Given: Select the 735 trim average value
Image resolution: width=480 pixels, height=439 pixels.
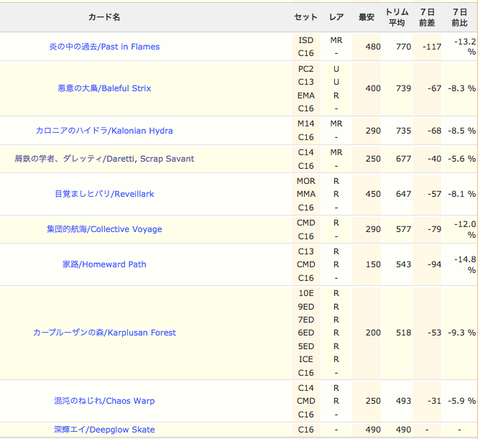Looking at the screenshot, I should [403, 131].
